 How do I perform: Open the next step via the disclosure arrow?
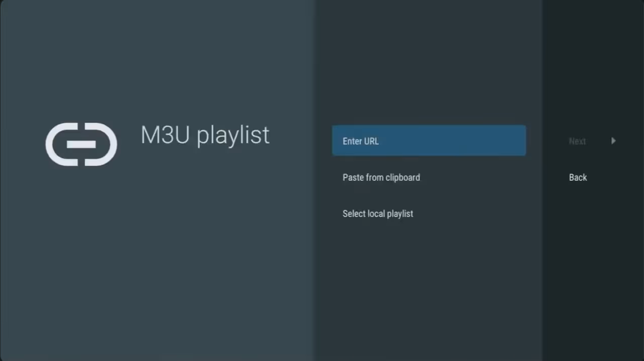click(613, 141)
